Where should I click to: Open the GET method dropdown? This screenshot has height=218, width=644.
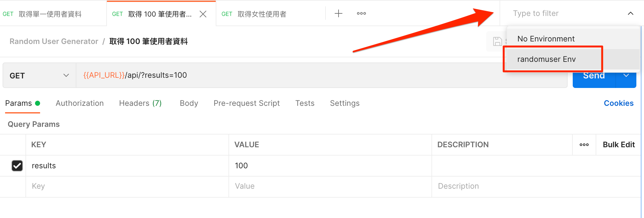coord(39,76)
